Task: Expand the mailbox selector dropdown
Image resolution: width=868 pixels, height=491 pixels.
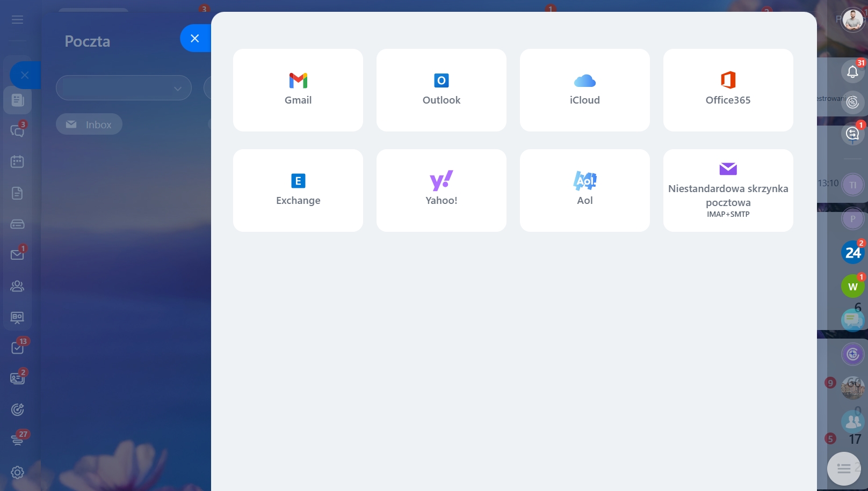Action: (x=124, y=88)
